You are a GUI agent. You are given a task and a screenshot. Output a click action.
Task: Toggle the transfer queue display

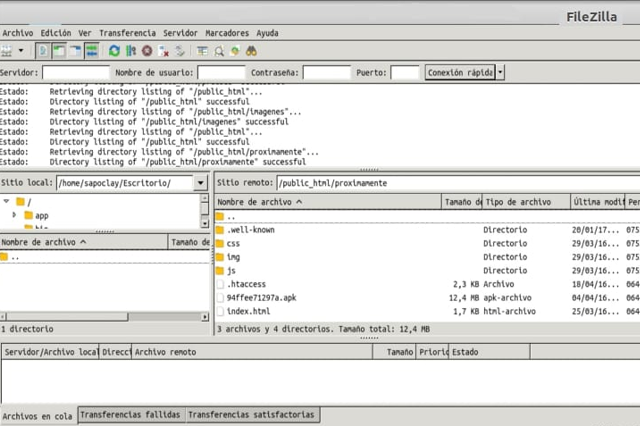coord(92,50)
